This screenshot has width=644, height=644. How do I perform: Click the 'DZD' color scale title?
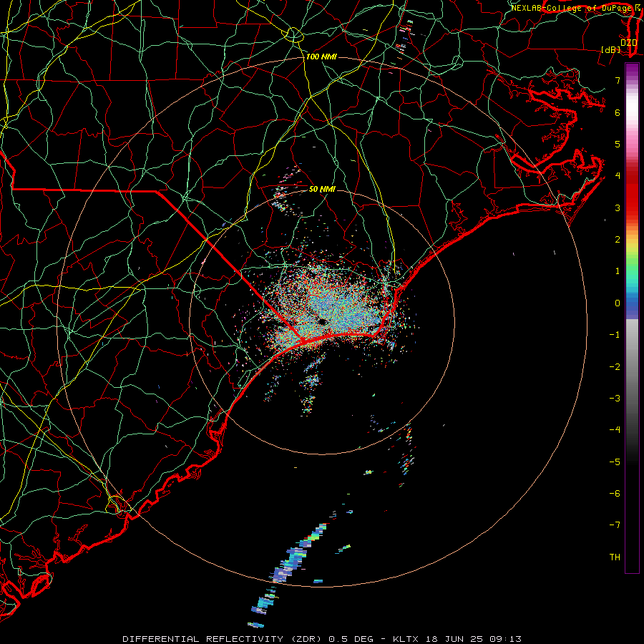tap(628, 42)
